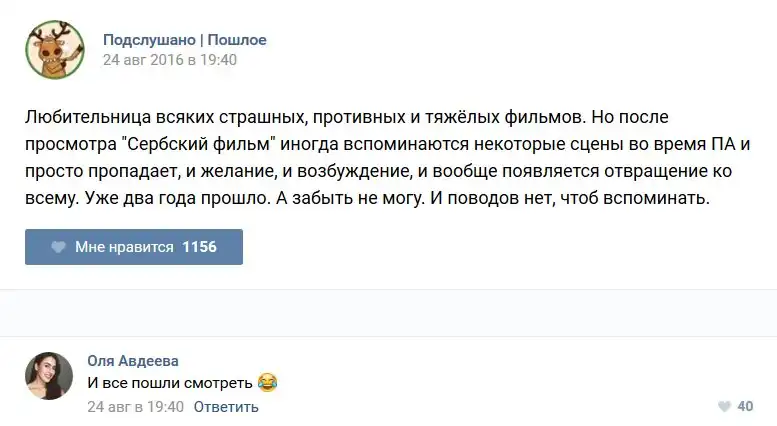Click the post timestamp "24 авг 2016 в 19:40"
This screenshot has width=777, height=426.
point(169,60)
